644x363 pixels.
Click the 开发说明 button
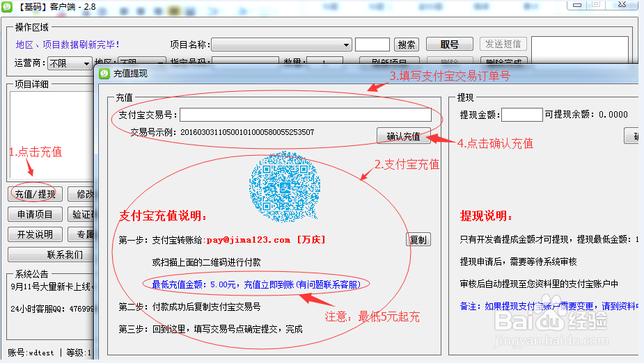point(36,234)
